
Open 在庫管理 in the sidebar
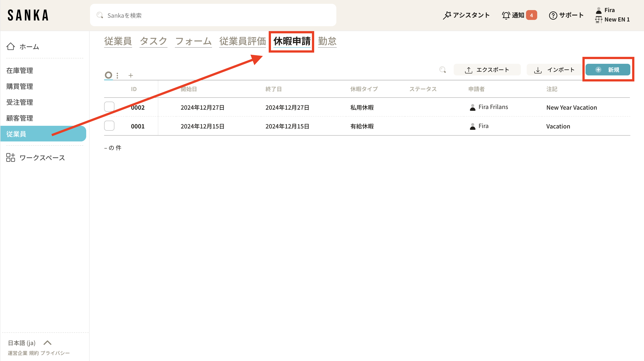coord(19,70)
